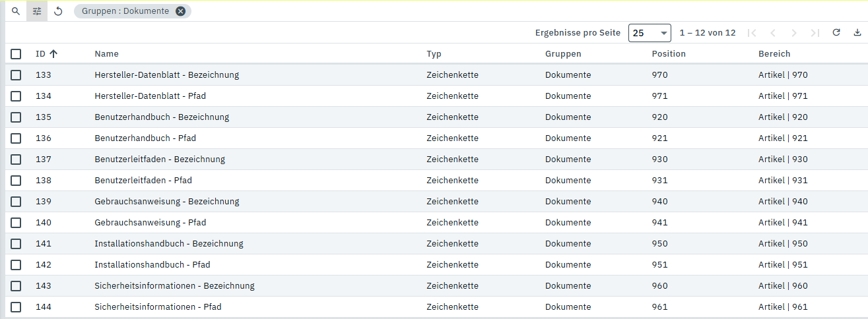The height and width of the screenshot is (319, 868).
Task: Sort table by Position column
Action: pyautogui.click(x=668, y=54)
